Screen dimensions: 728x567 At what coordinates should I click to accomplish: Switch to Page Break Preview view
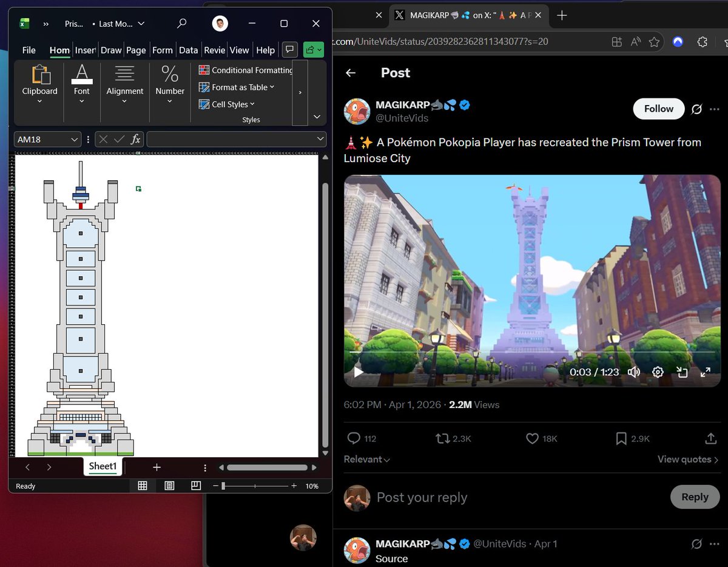[196, 486]
